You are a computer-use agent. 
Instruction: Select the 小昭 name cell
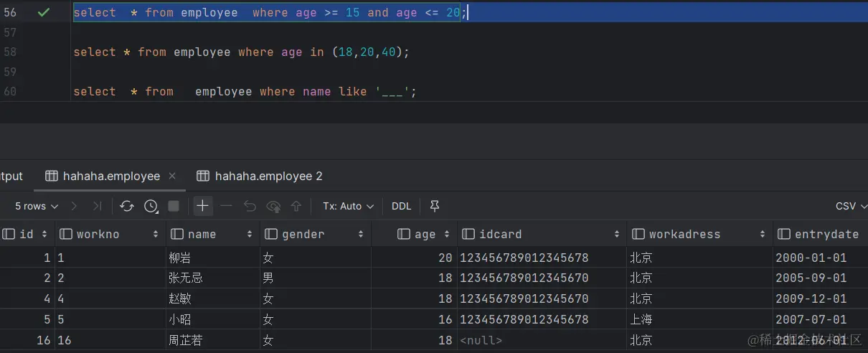(x=212, y=319)
